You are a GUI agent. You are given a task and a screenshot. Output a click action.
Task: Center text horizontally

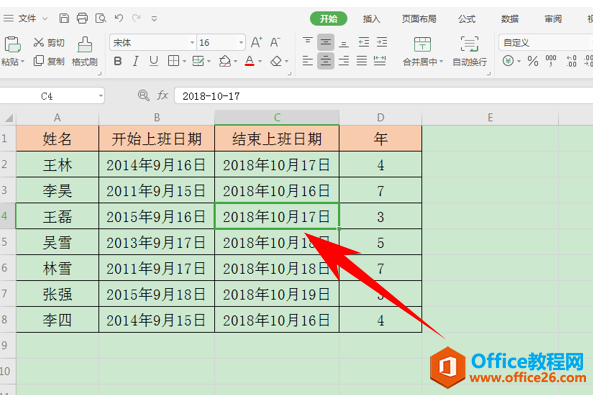[326, 61]
